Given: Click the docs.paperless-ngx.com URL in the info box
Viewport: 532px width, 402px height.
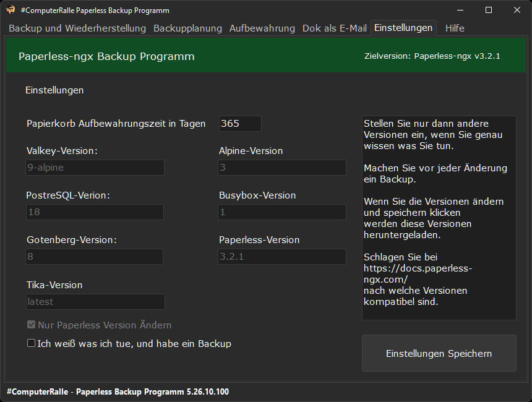Looking at the screenshot, I should [418, 274].
